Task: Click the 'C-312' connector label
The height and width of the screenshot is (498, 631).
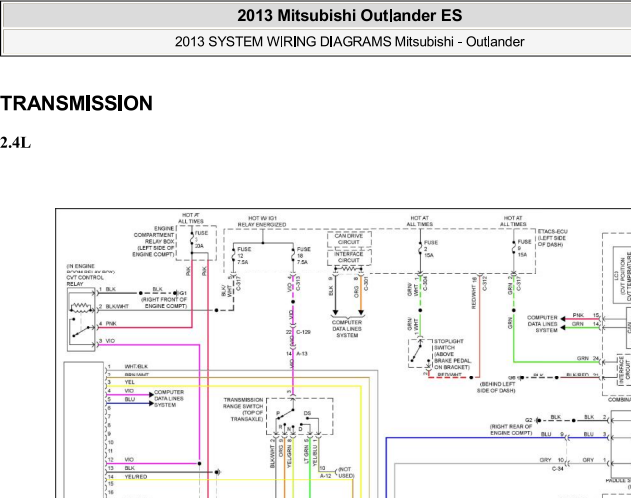Action: tap(485, 283)
